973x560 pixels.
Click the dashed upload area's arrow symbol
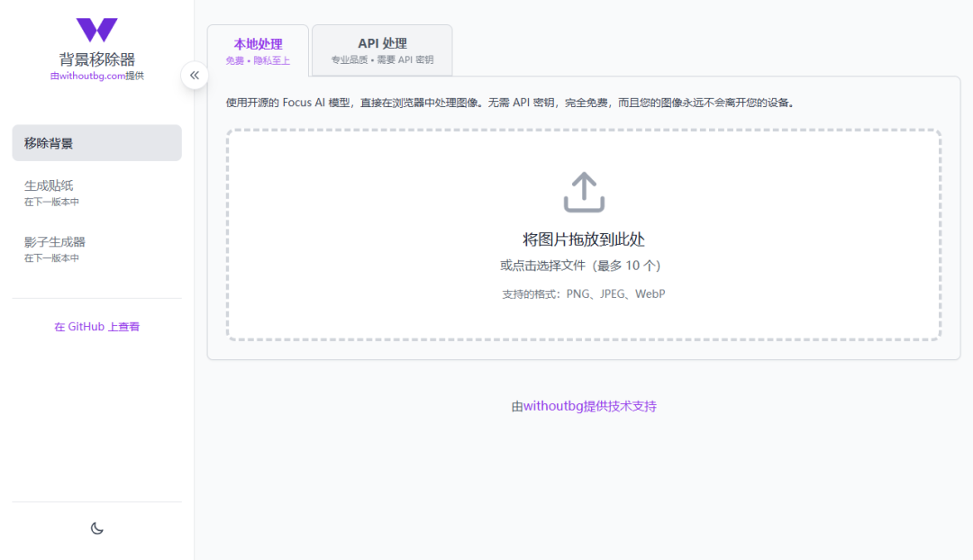tap(584, 191)
